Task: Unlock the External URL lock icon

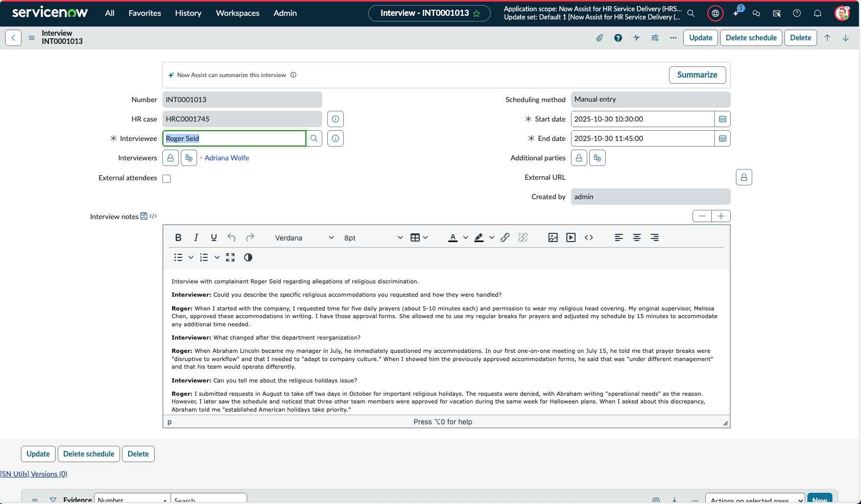Action: point(744,177)
